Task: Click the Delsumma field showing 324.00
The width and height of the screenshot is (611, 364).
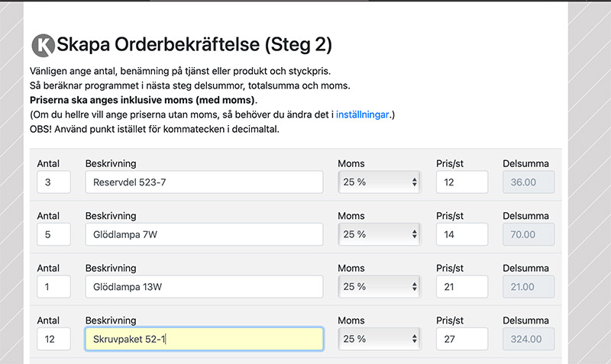Action: click(529, 339)
